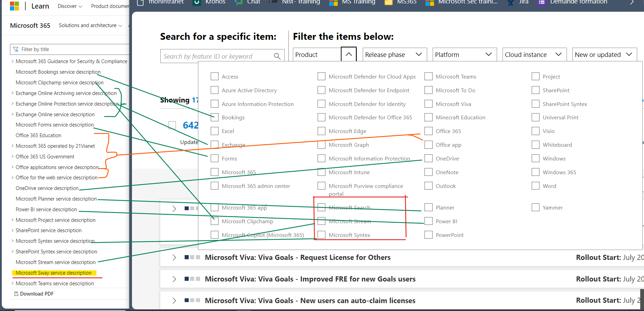This screenshot has height=311, width=644.
Task: Open Microsoft Clipchamp service description
Action: tap(60, 83)
